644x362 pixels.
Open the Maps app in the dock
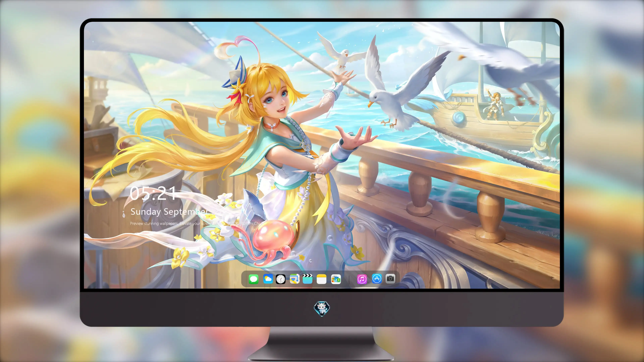pos(294,279)
